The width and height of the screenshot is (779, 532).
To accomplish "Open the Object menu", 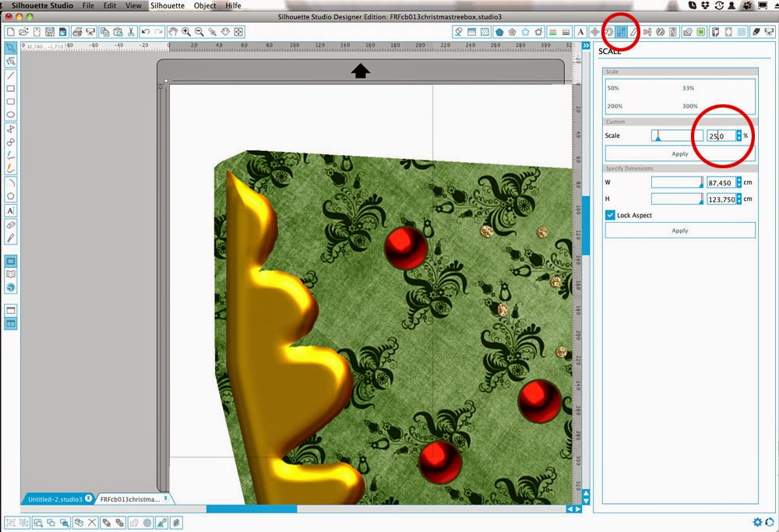I will click(205, 5).
